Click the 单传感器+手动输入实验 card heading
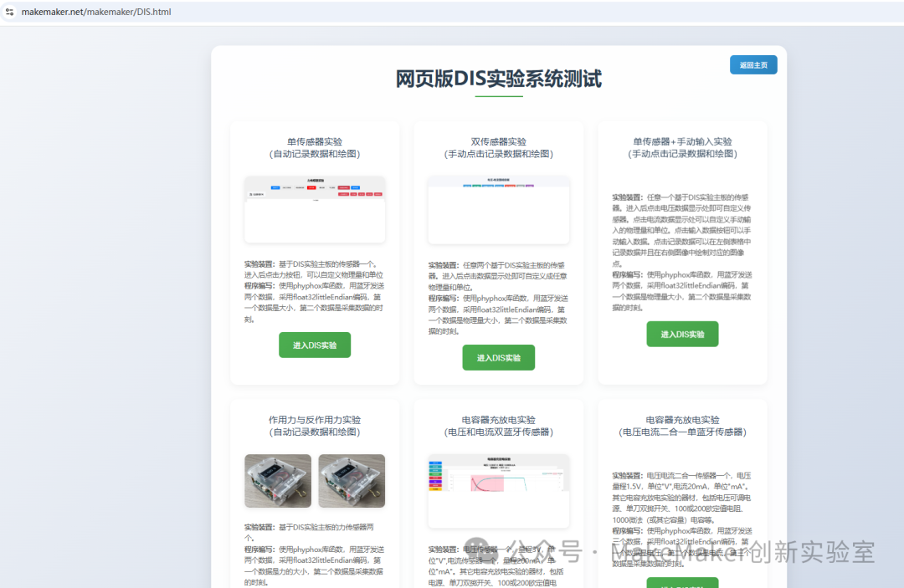Screen dimensions: 904x588 (683, 147)
